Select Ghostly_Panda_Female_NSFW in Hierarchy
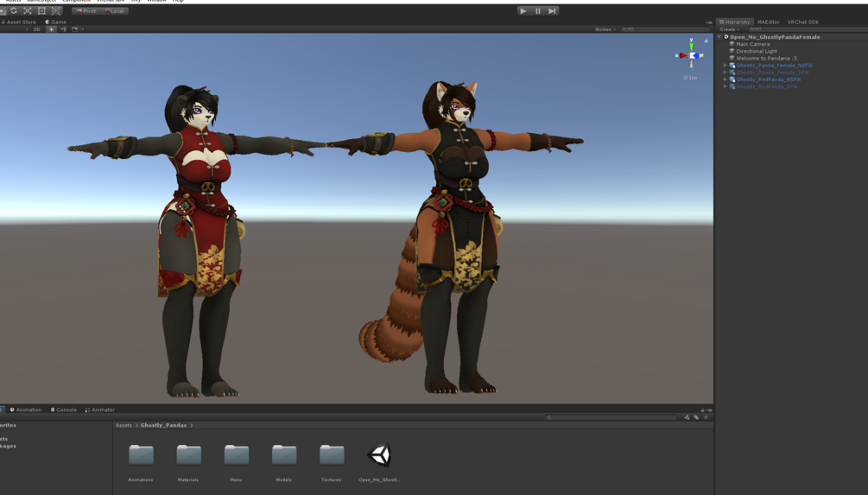This screenshot has height=495, width=868. [775, 66]
